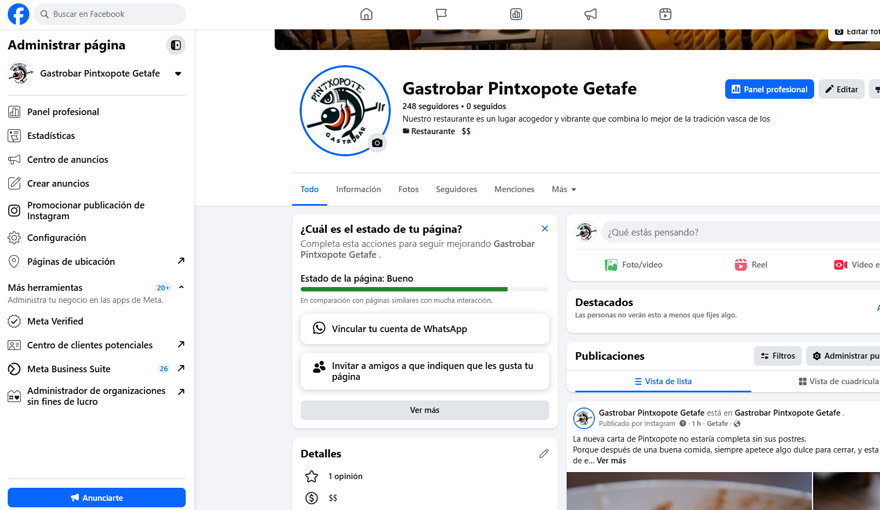
Task: Close the page status card
Action: [x=545, y=229]
